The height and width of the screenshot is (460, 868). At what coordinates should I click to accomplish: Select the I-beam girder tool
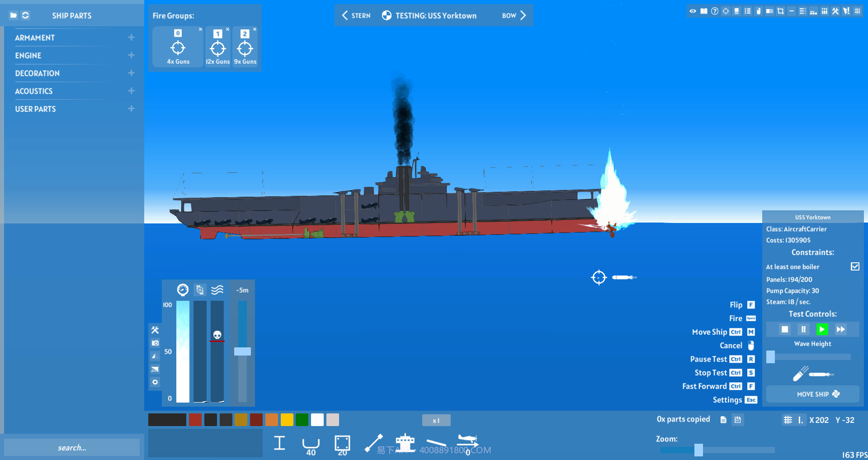[x=279, y=443]
